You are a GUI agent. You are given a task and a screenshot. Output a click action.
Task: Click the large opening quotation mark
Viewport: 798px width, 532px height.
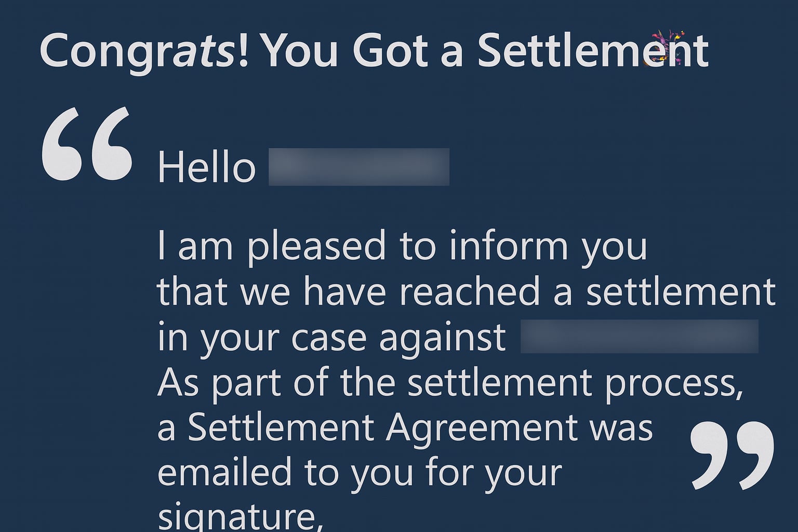87,144
